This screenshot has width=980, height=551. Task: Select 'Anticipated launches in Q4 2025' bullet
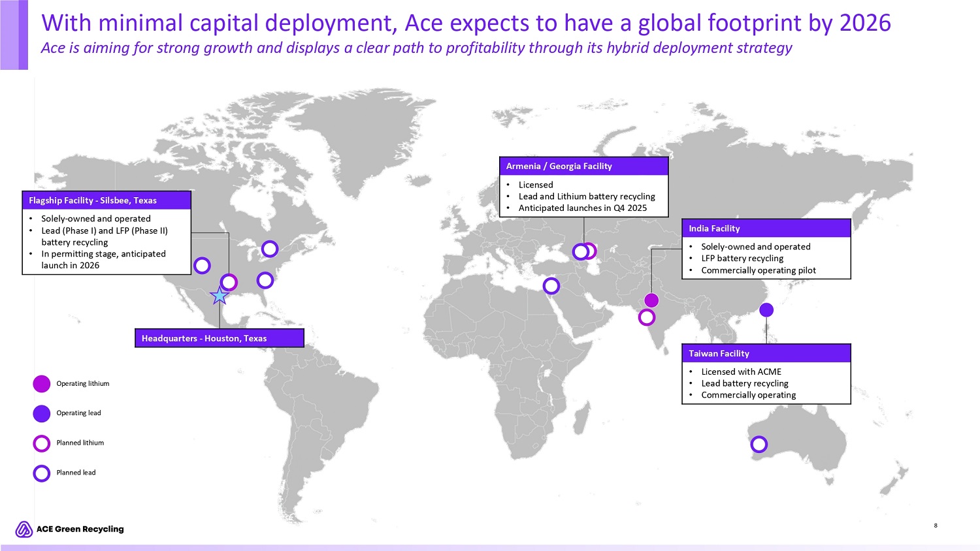(x=583, y=208)
